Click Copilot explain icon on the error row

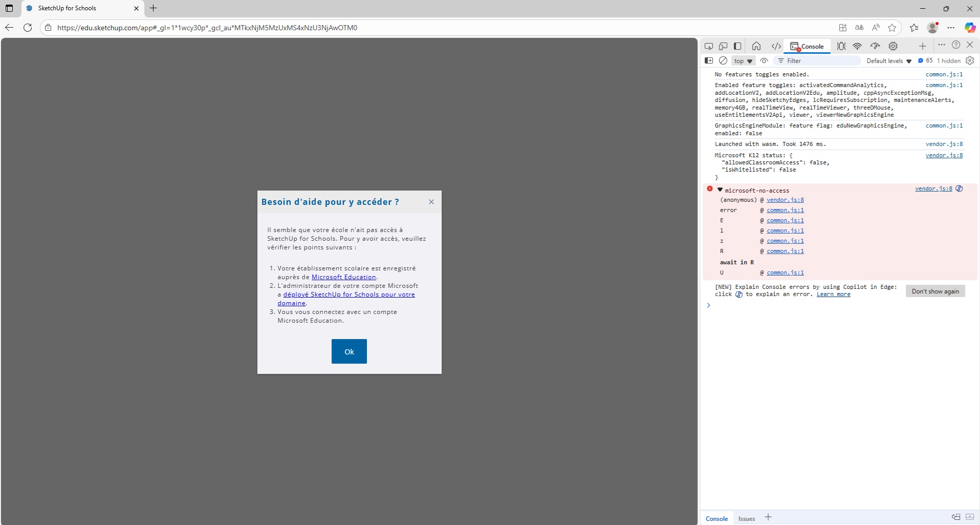(960, 188)
